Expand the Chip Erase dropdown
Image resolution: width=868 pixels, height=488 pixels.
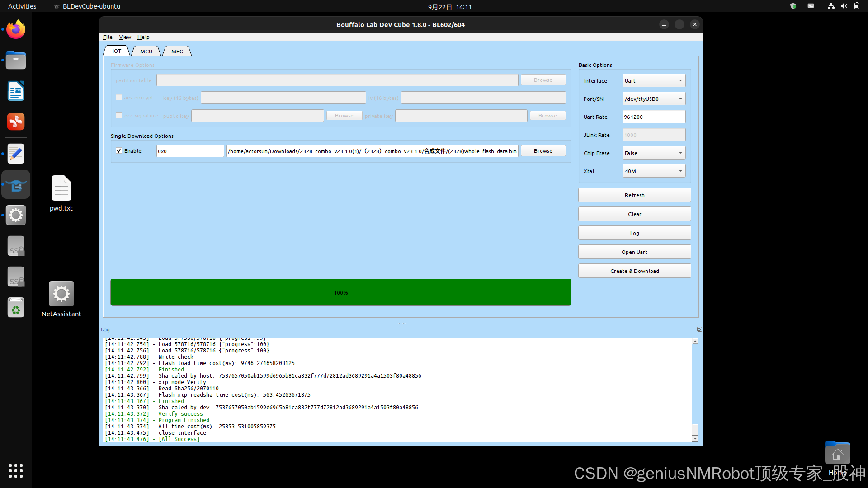654,153
